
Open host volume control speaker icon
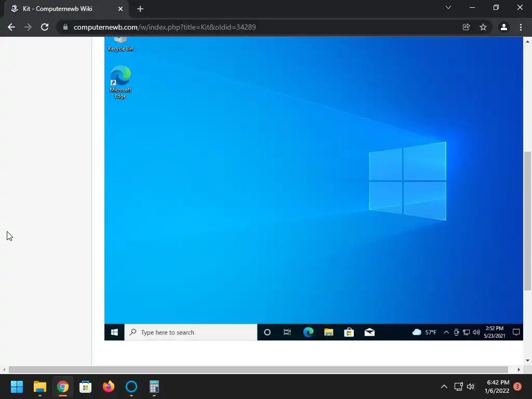click(x=471, y=387)
